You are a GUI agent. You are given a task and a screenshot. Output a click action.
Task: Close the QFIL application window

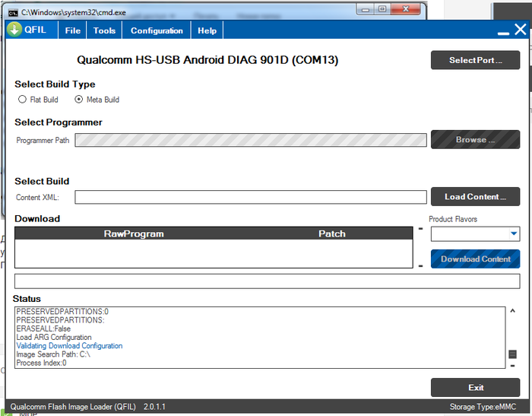pyautogui.click(x=521, y=30)
